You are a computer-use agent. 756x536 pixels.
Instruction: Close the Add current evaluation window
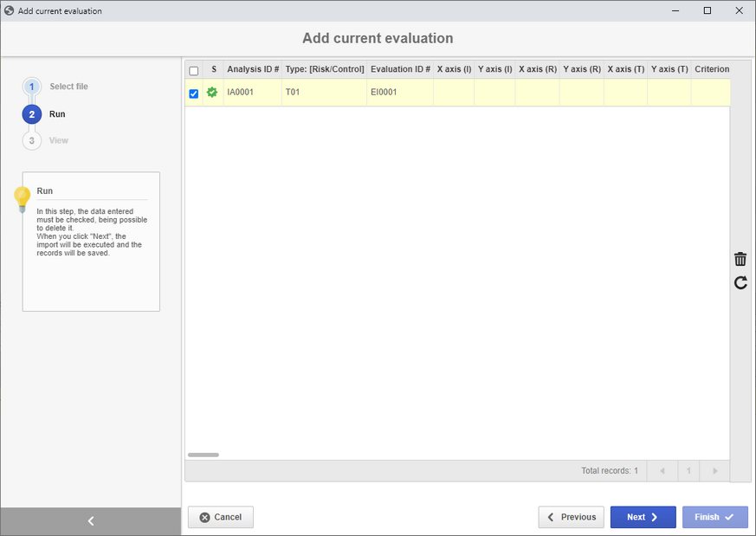[x=740, y=10]
